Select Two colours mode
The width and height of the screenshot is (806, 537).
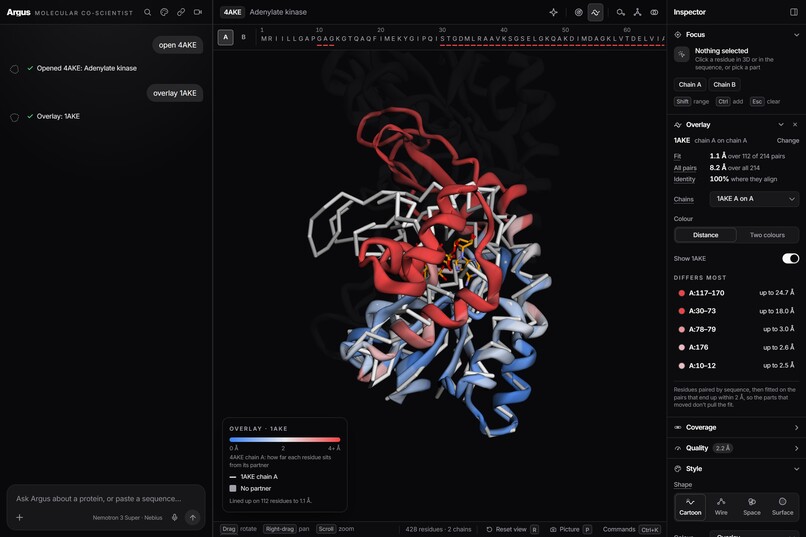[767, 235]
